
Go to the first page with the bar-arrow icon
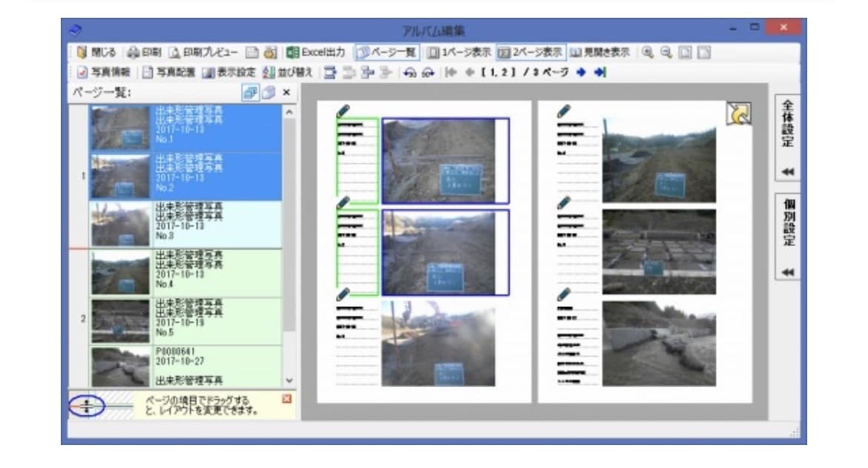[x=451, y=73]
